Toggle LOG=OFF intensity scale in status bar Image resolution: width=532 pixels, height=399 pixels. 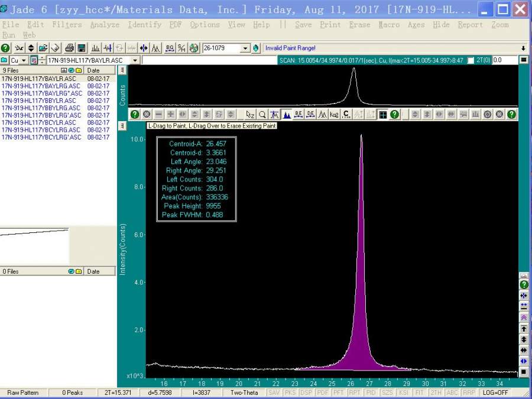(x=495, y=392)
